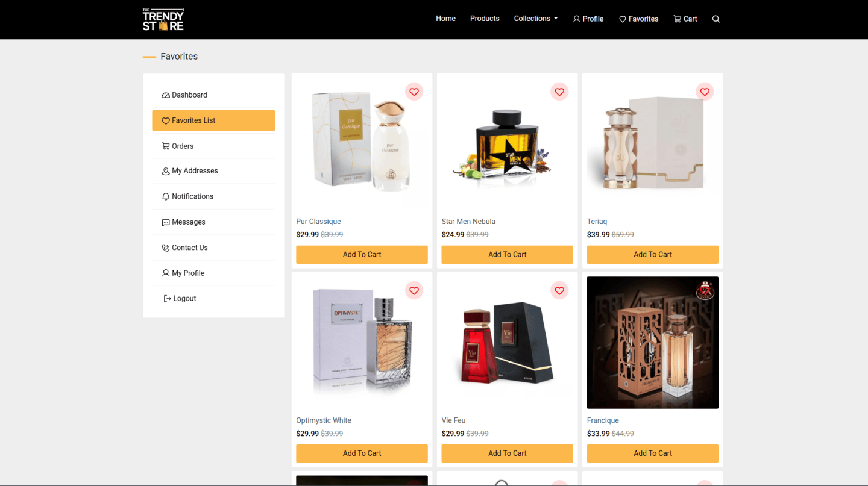Open the Cart from top navigation
Viewport: 868px width, 486px height.
(685, 19)
